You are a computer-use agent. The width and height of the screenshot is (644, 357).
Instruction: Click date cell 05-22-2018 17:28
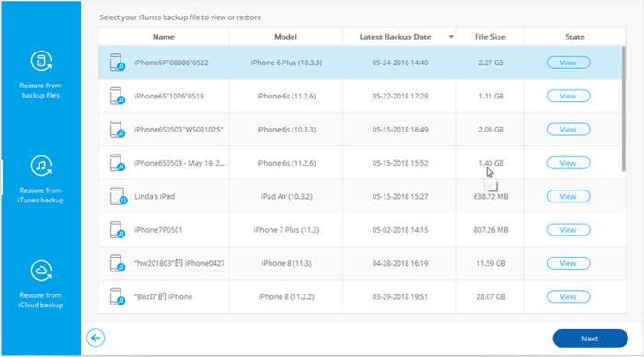click(400, 96)
